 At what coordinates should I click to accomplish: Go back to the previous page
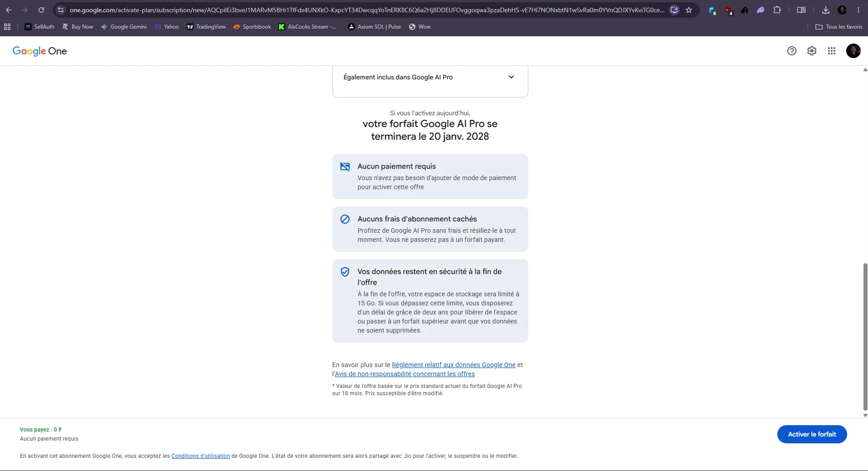pos(9,10)
